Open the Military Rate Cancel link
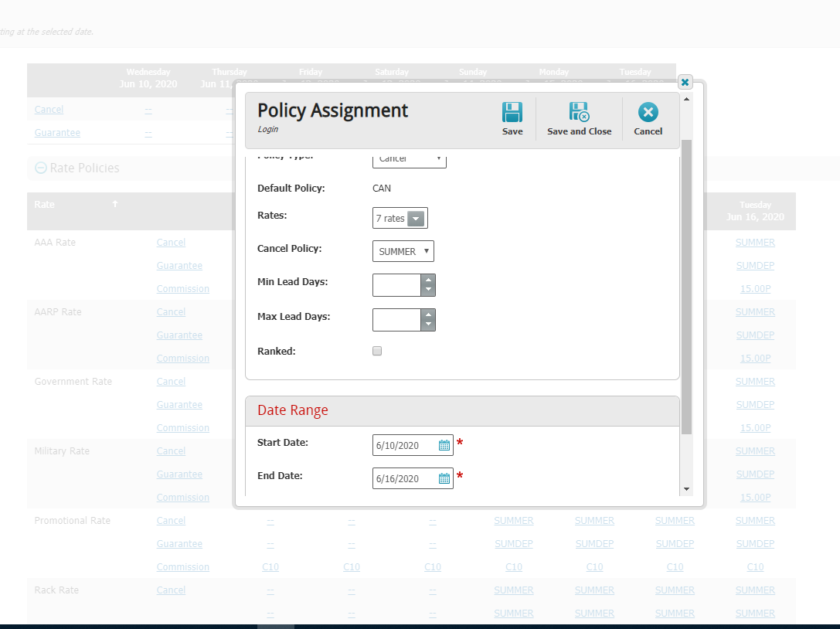840x629 pixels. (171, 451)
